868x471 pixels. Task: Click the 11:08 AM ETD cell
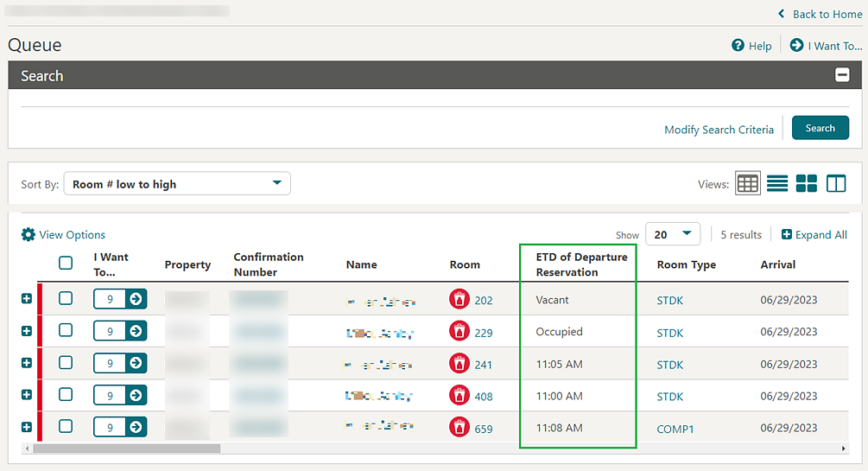(559, 428)
